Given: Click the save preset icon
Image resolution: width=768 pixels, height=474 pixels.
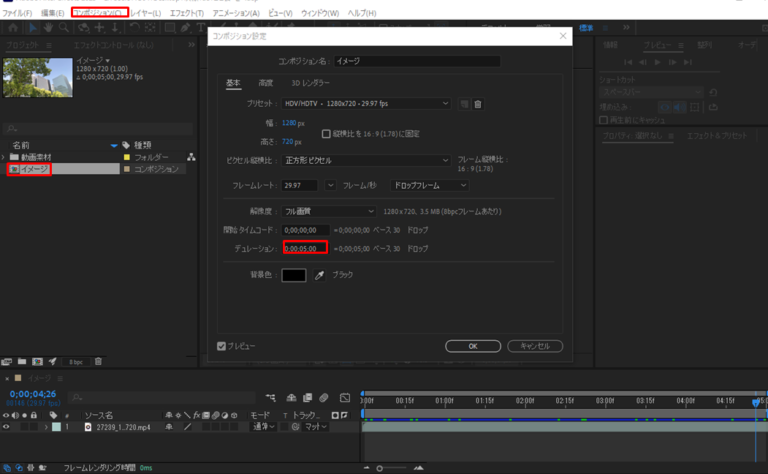Looking at the screenshot, I should pyautogui.click(x=464, y=104).
